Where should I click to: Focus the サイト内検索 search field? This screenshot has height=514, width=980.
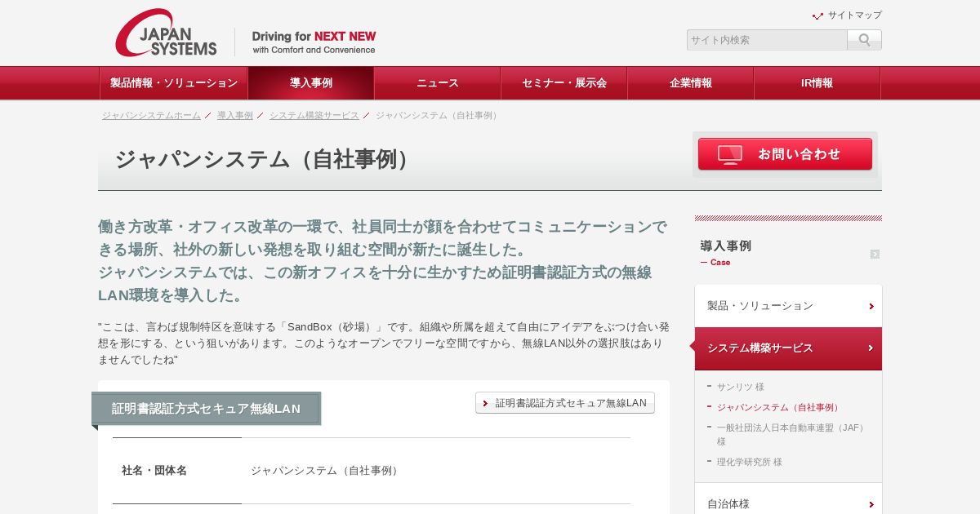[767, 40]
